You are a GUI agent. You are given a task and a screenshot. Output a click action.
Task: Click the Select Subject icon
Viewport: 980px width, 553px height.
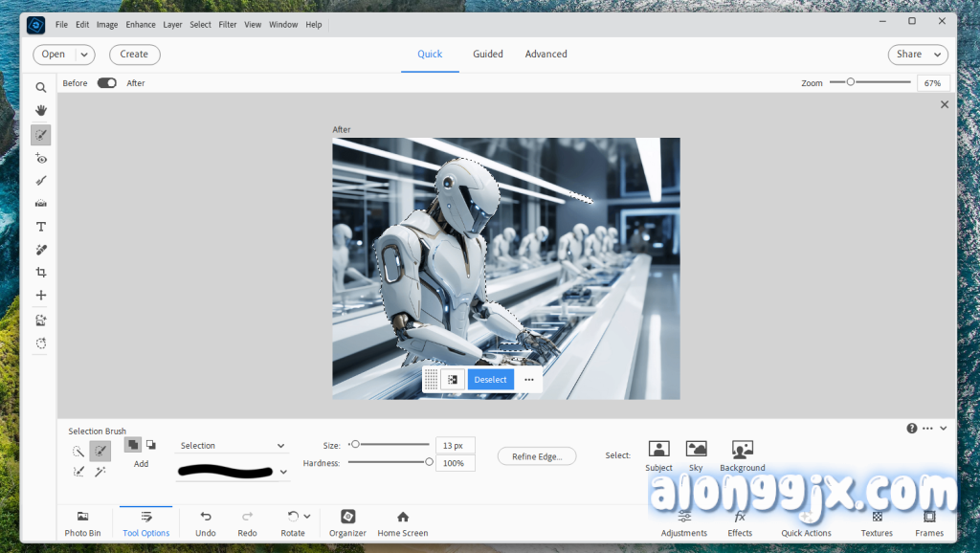coord(658,450)
